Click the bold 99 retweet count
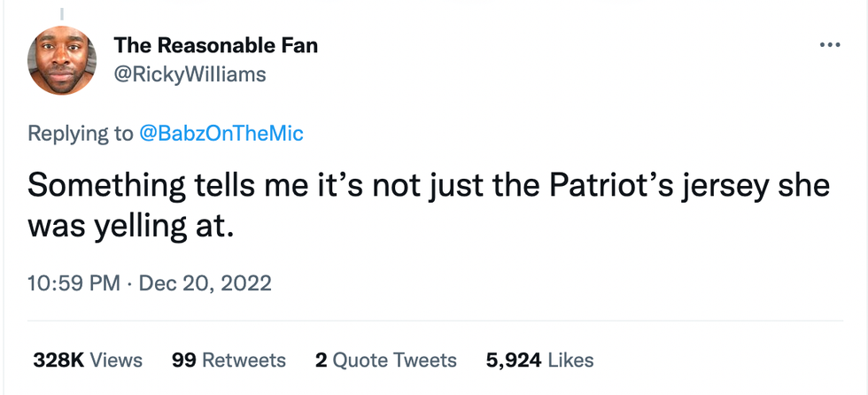This screenshot has height=395, width=868. coord(183,360)
